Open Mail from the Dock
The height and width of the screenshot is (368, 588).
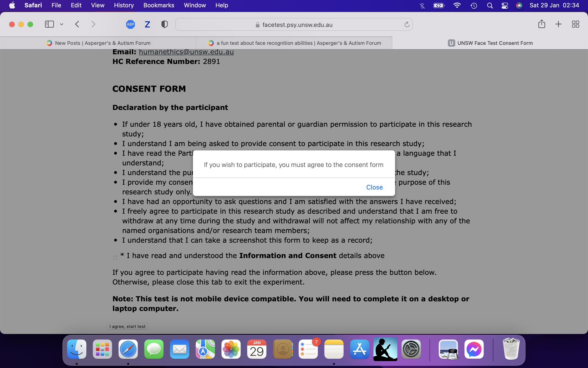coord(180,349)
